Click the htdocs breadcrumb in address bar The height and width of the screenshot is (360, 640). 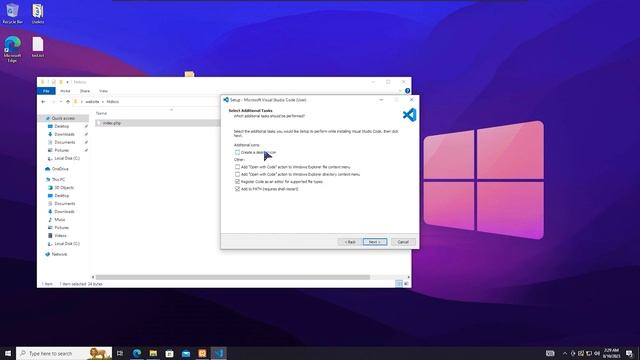pyautogui.click(x=113, y=102)
